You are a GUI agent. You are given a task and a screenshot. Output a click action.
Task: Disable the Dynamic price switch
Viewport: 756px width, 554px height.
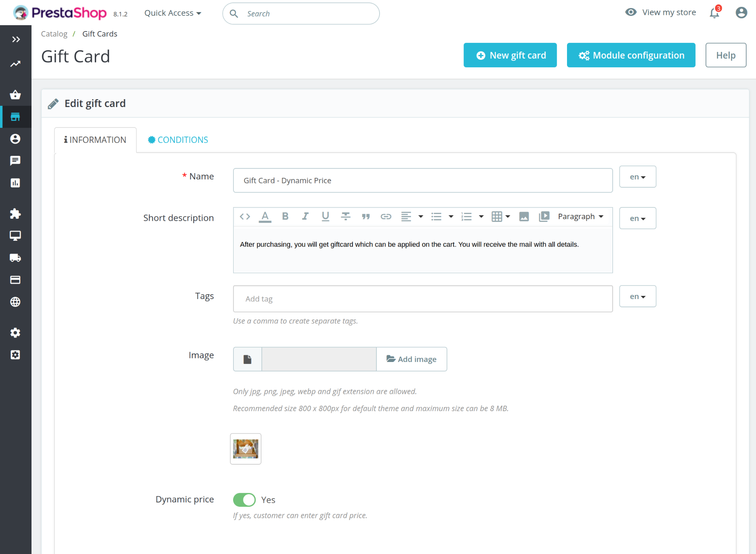(244, 500)
